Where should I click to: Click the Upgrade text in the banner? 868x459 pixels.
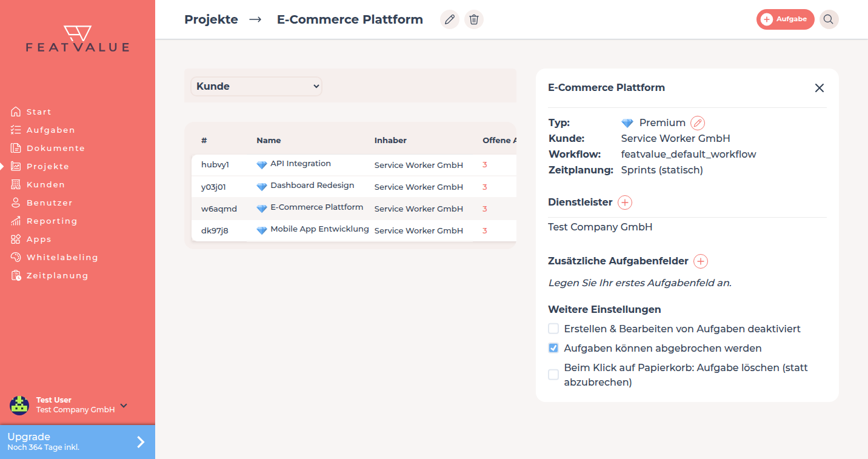[x=28, y=437]
